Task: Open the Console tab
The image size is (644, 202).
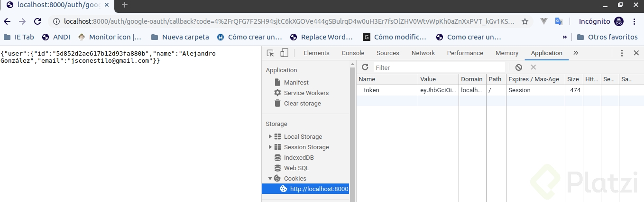Action: point(353,53)
